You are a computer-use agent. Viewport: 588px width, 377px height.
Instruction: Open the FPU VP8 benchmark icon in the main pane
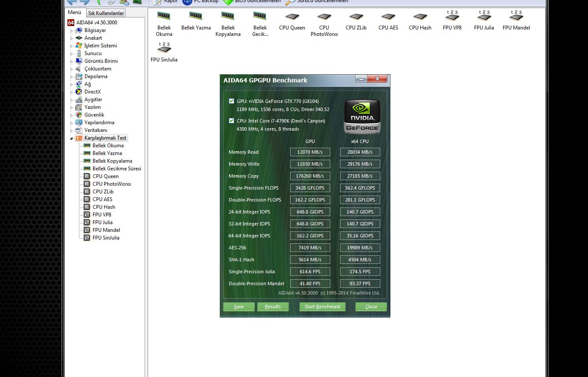(452, 21)
